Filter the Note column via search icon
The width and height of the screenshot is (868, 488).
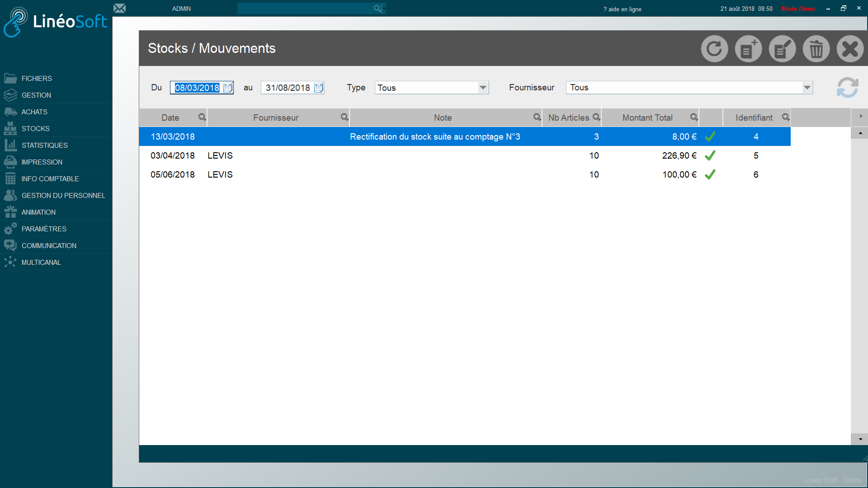click(537, 117)
